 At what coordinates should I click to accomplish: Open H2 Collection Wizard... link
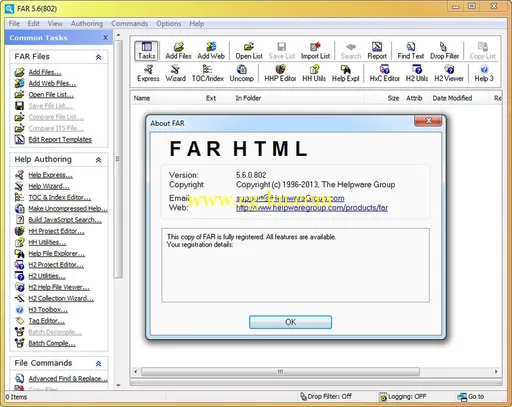(61, 298)
